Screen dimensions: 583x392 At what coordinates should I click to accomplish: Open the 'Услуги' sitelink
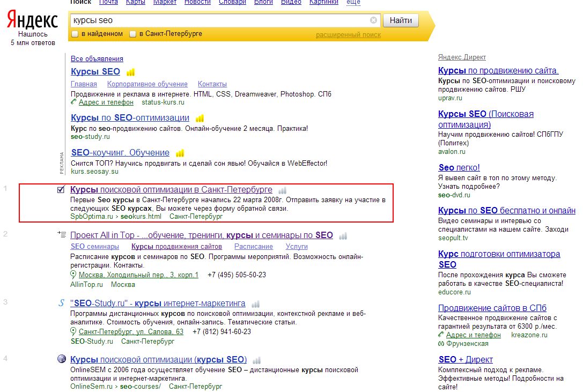297,247
